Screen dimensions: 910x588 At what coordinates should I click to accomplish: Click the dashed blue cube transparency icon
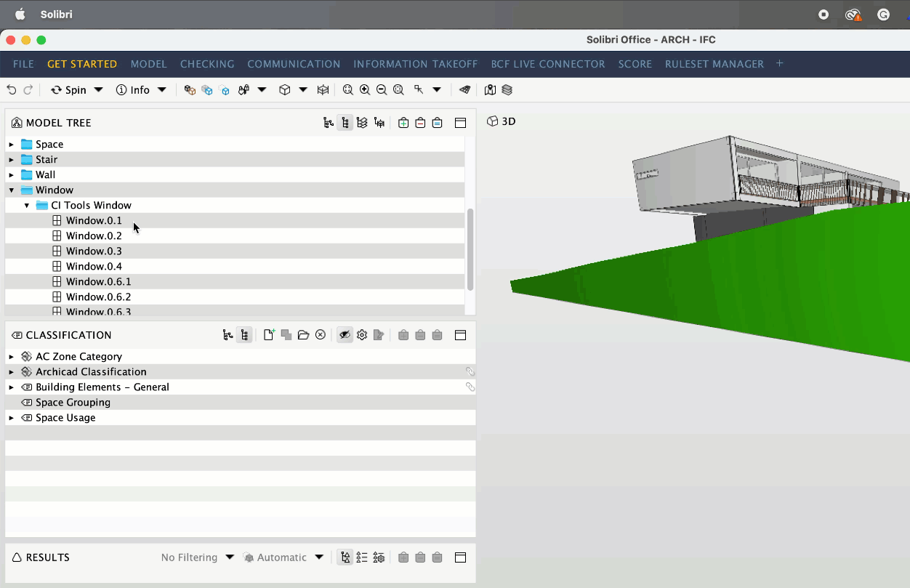pos(225,90)
